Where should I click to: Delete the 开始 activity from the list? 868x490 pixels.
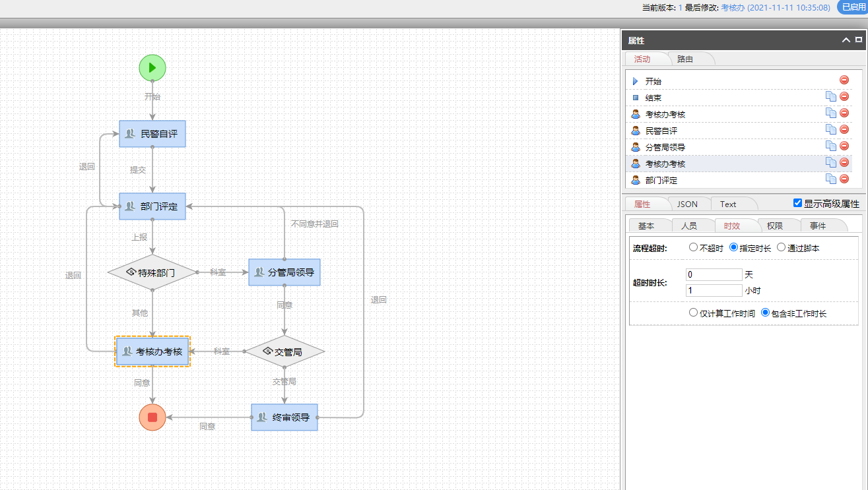[x=844, y=80]
